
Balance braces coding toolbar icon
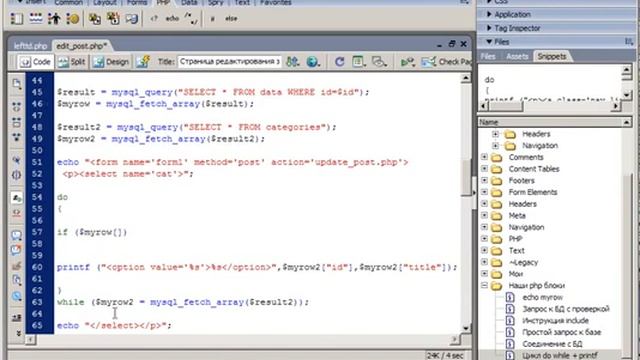pos(17,175)
